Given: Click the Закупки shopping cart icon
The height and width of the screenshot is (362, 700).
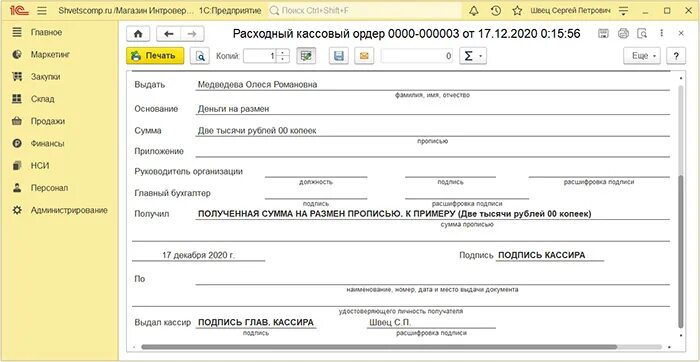Looking at the screenshot, I should pyautogui.click(x=17, y=77).
